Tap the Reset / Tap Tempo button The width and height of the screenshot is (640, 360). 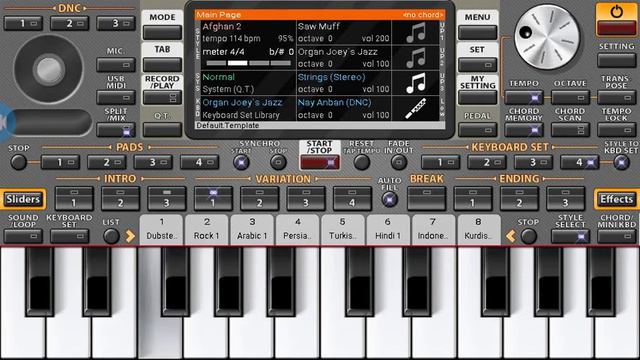(362, 162)
